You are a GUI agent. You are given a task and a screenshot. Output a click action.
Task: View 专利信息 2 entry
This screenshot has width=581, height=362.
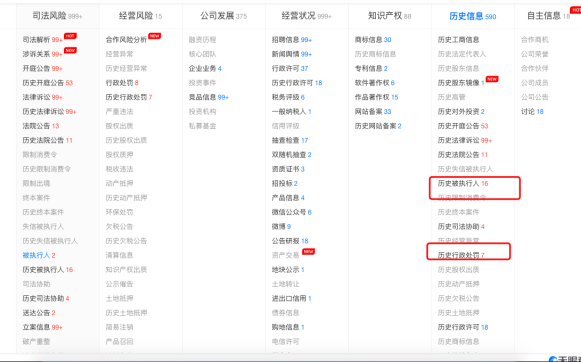point(371,69)
